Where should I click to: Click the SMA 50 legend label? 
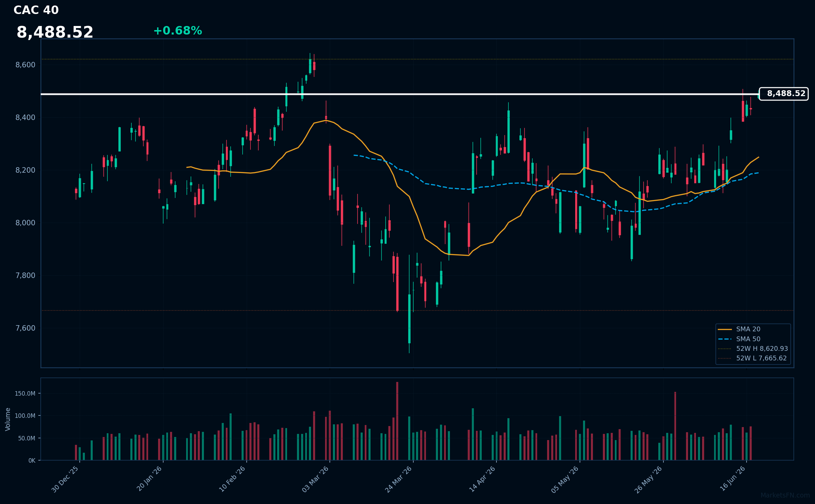(x=748, y=339)
